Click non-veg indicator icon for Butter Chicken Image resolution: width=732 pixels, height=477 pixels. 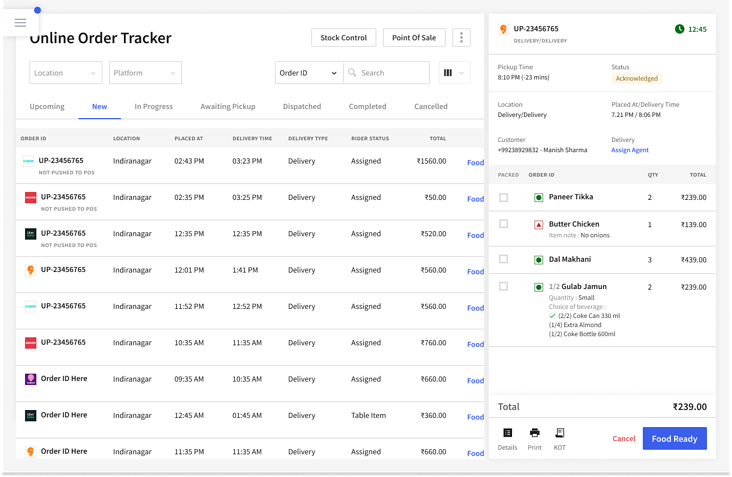pyautogui.click(x=538, y=224)
